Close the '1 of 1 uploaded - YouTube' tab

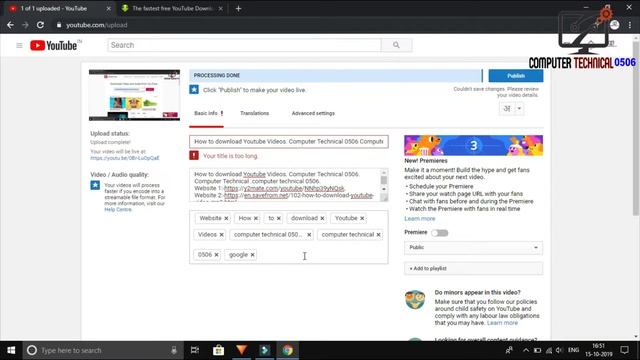pyautogui.click(x=109, y=9)
